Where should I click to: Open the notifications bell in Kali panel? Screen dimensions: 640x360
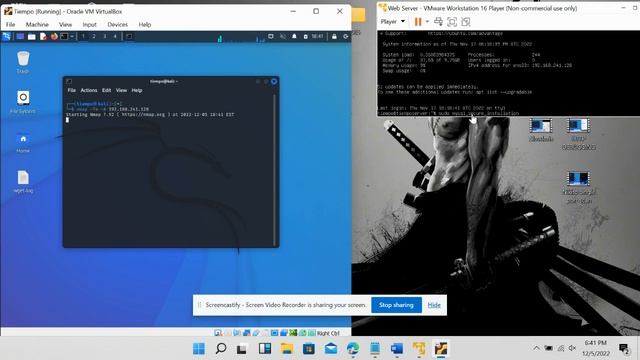pos(294,37)
